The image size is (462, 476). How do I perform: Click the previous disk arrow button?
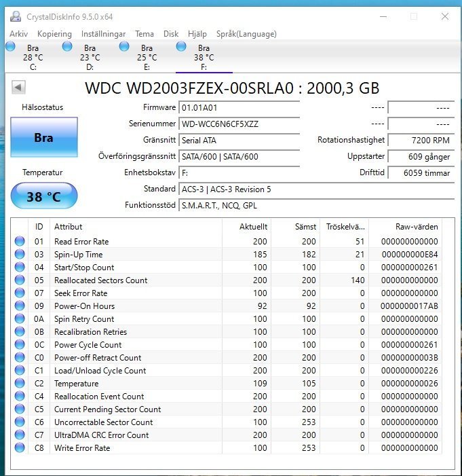click(x=18, y=88)
